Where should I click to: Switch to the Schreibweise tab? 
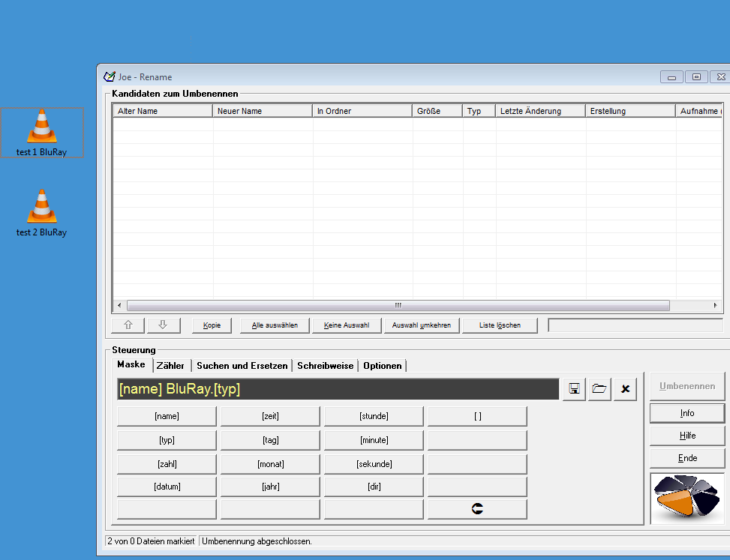(326, 366)
